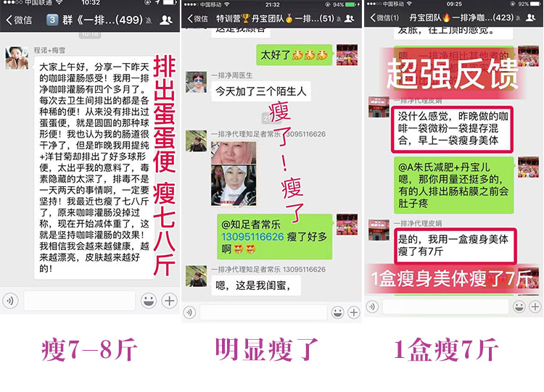Tap voice input icon in left chat
The width and height of the screenshot is (544, 392).
tap(10, 301)
